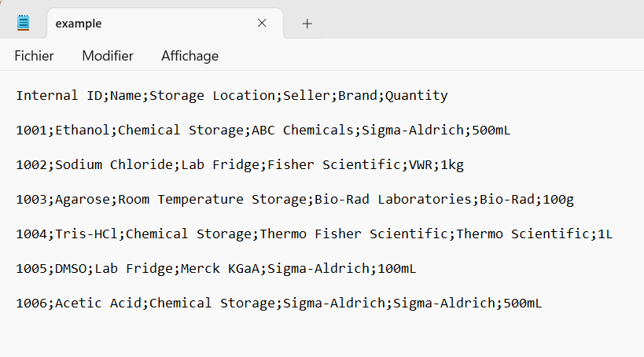
Task: Open the Fichier menu
Action: click(x=34, y=56)
